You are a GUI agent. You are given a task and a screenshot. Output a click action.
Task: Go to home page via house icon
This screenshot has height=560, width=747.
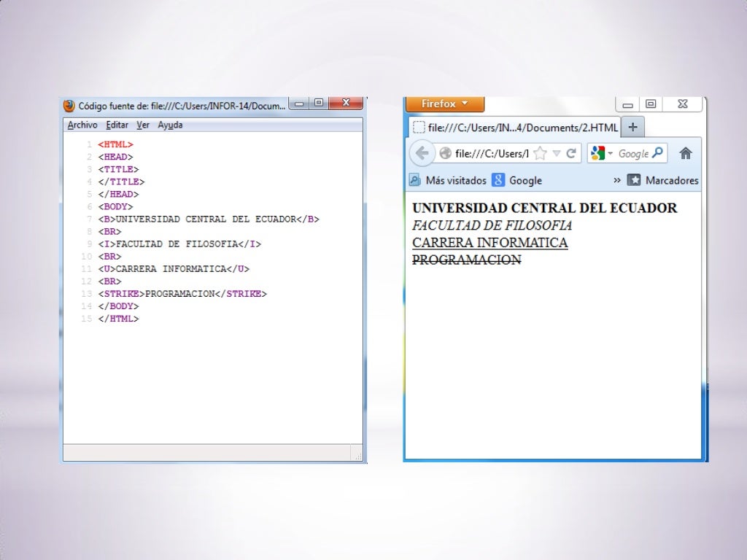(x=686, y=153)
